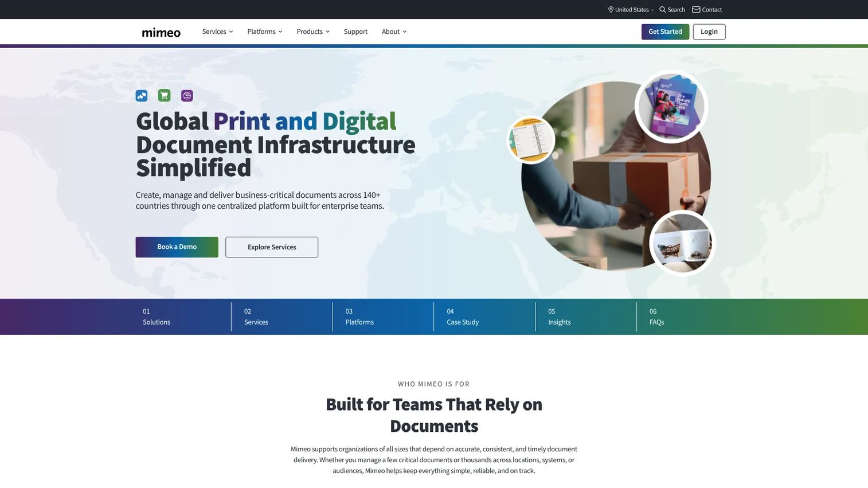Click the green shopping cart icon
Screen dimensions: 868x488
[165, 96]
